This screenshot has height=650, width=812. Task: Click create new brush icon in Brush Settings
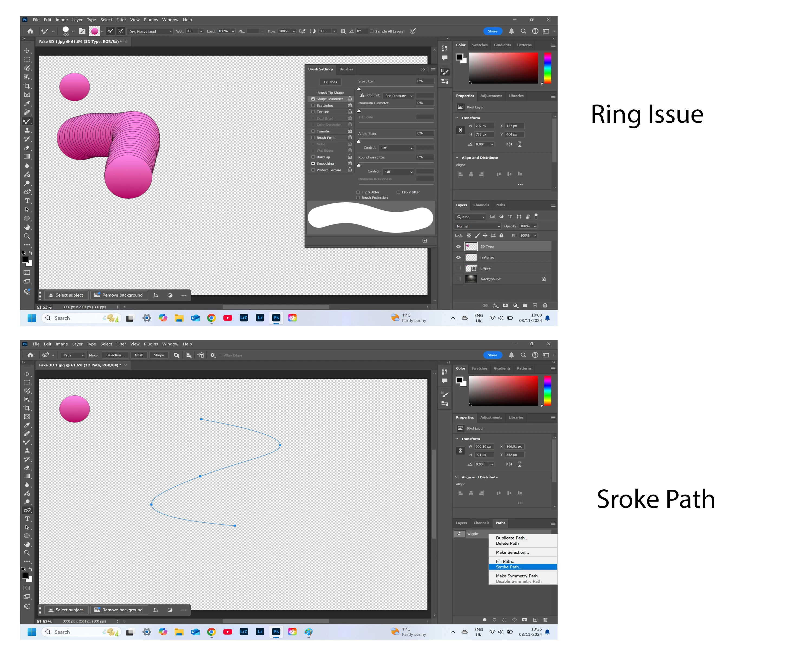tap(424, 240)
